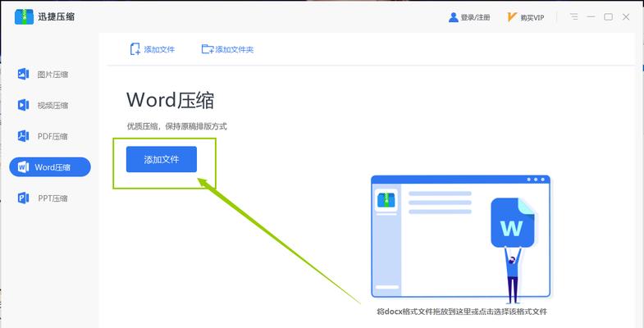Select 图片压缩 in the sidebar

pyautogui.click(x=43, y=75)
